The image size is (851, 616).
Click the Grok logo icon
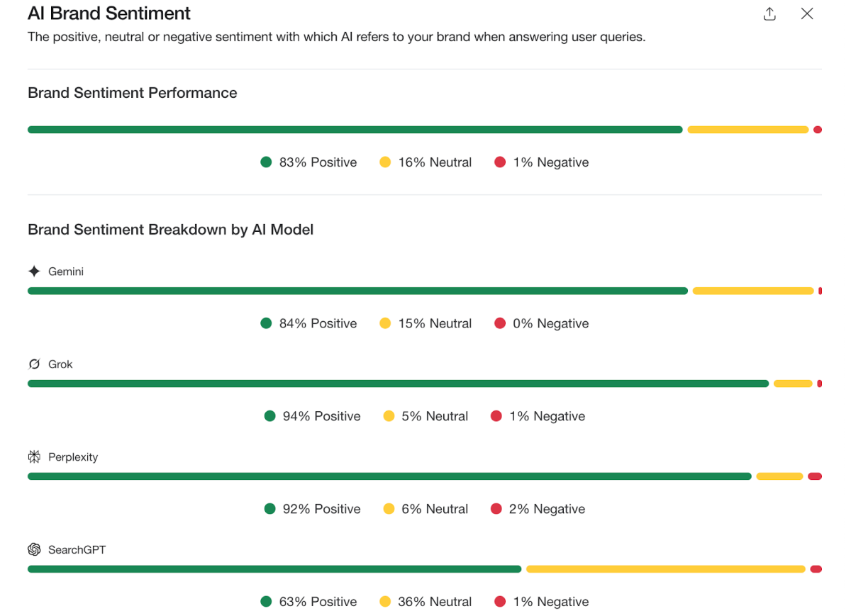34,364
